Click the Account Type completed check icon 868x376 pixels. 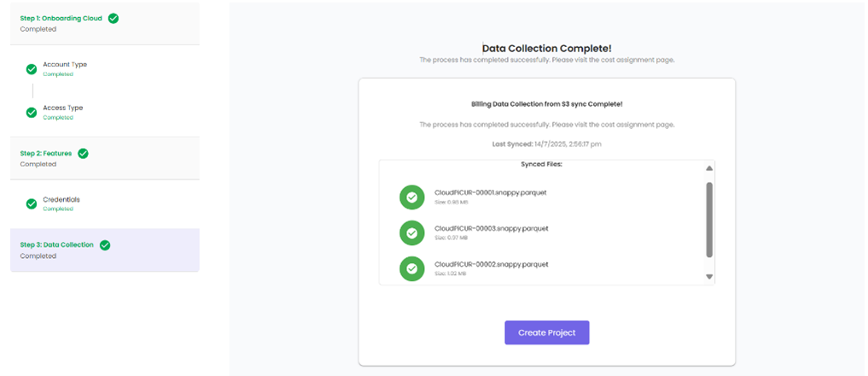click(32, 68)
